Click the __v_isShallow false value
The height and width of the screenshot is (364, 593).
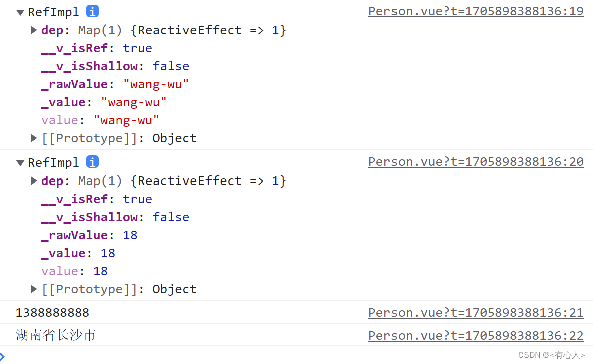(171, 66)
